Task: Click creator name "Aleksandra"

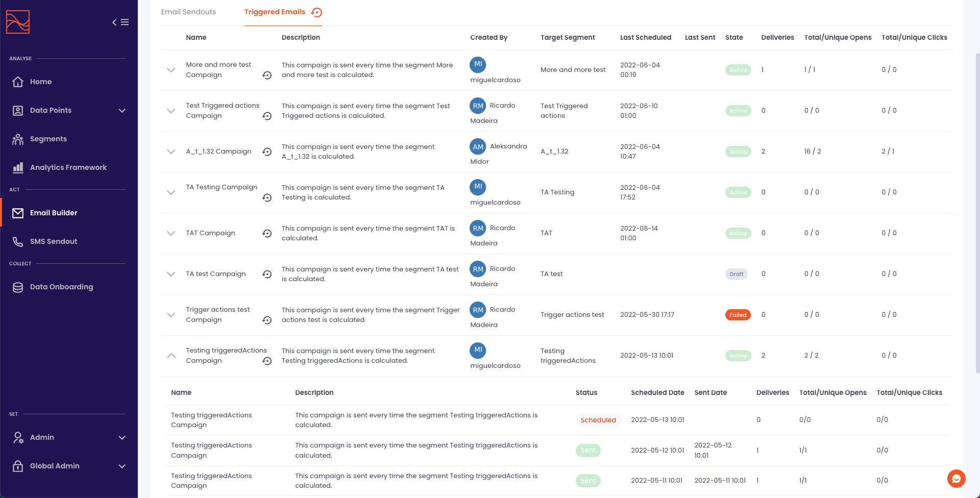Action: click(508, 146)
